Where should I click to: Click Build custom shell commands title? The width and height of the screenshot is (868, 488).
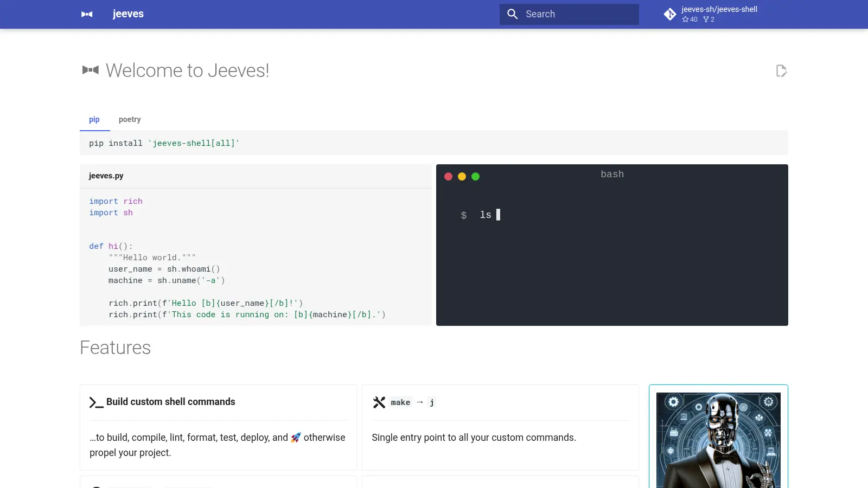point(171,402)
